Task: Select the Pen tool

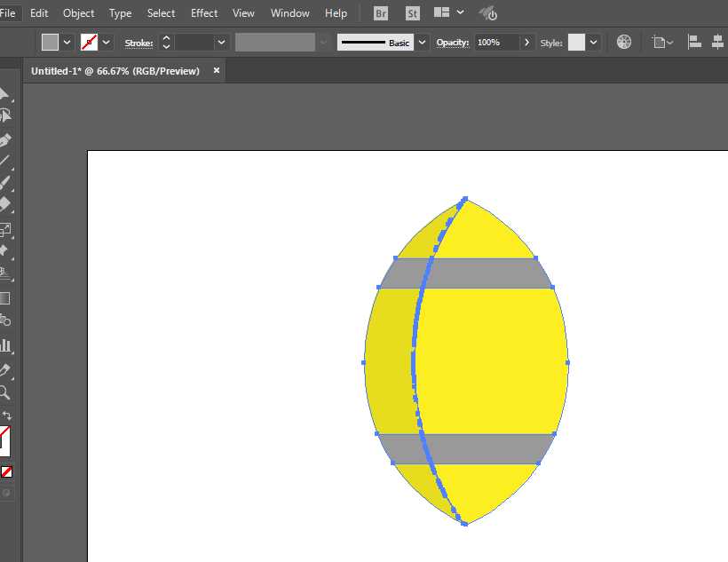Action: click(4, 140)
